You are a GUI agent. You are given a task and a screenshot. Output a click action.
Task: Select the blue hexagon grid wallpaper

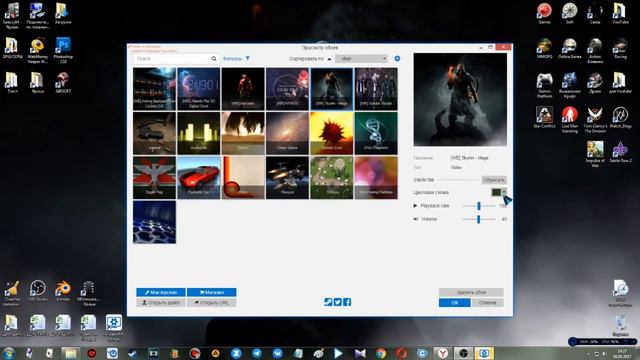(154, 222)
